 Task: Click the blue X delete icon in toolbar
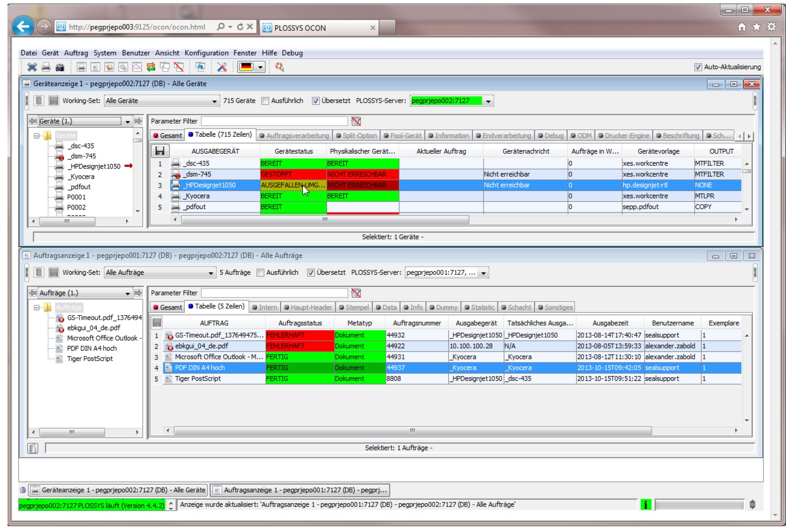coord(32,67)
